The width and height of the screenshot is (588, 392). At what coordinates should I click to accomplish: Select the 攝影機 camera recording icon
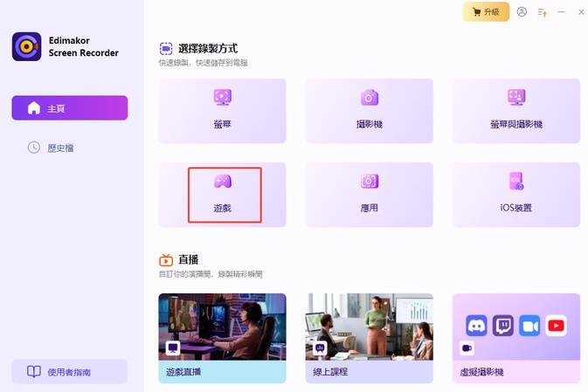(370, 98)
